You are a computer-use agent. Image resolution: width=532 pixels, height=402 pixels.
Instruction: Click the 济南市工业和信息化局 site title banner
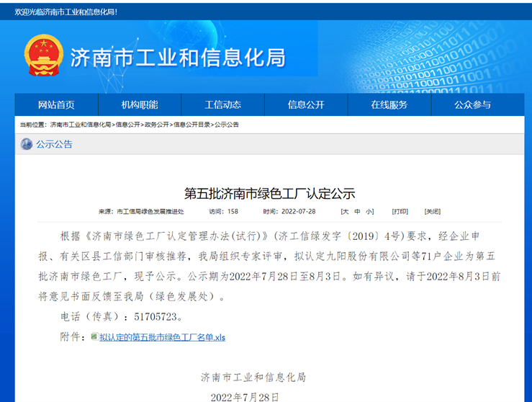point(178,58)
